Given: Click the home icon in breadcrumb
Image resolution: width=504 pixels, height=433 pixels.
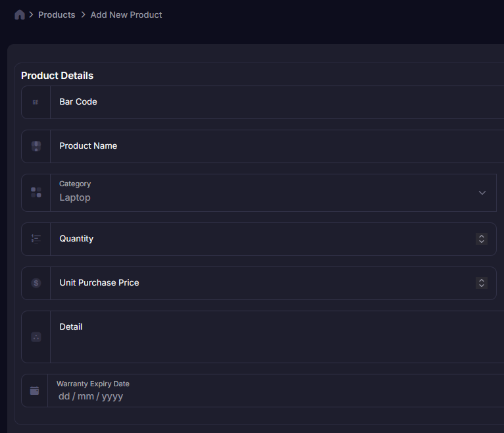Looking at the screenshot, I should 20,14.
